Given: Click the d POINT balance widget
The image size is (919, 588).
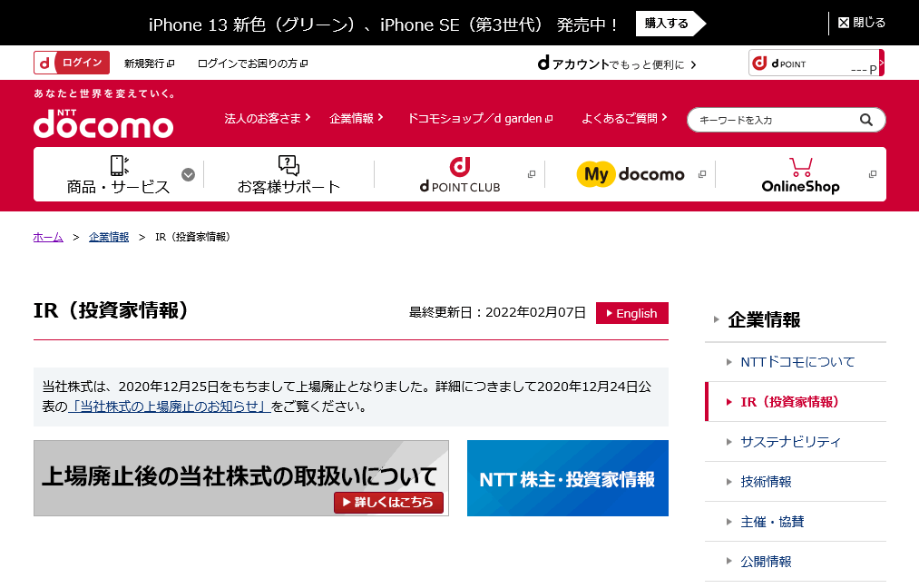Looking at the screenshot, I should 816,63.
